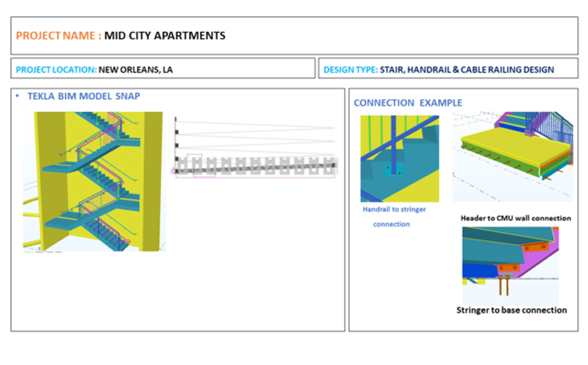The height and width of the screenshot is (365, 588).
Task: Click the DESIGN TYPE label
Action: click(x=351, y=70)
